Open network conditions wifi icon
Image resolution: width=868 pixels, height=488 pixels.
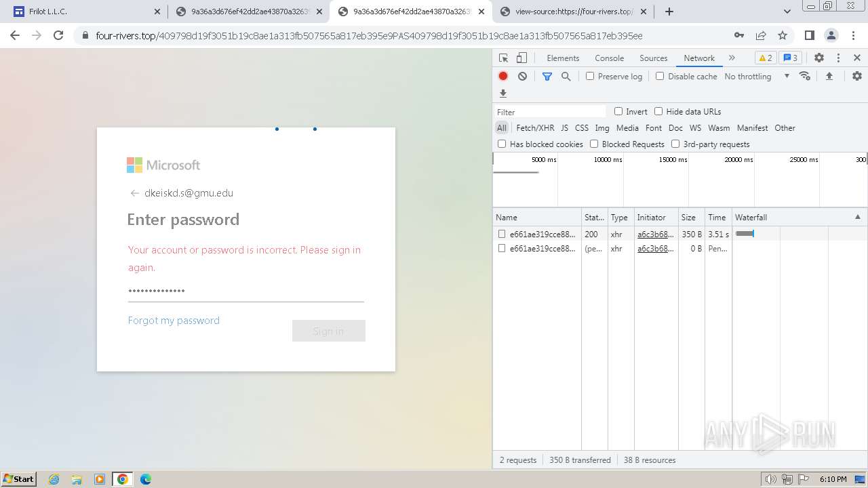805,76
